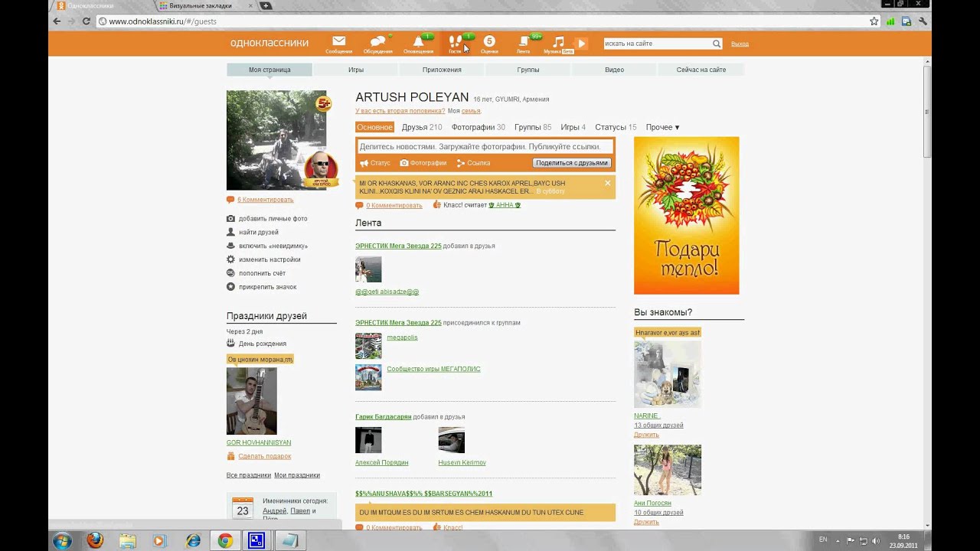
Task: Click 'Поделиться с друзьями' button
Action: (x=572, y=163)
